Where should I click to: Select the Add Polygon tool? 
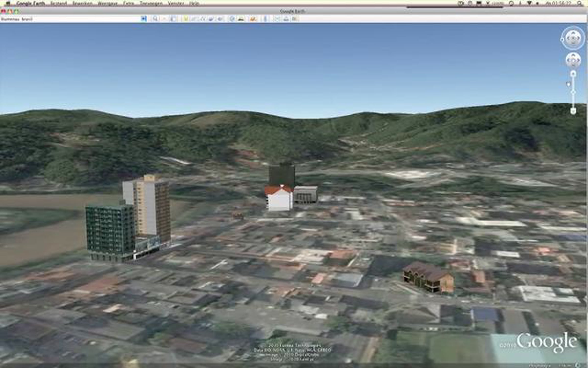point(194,19)
